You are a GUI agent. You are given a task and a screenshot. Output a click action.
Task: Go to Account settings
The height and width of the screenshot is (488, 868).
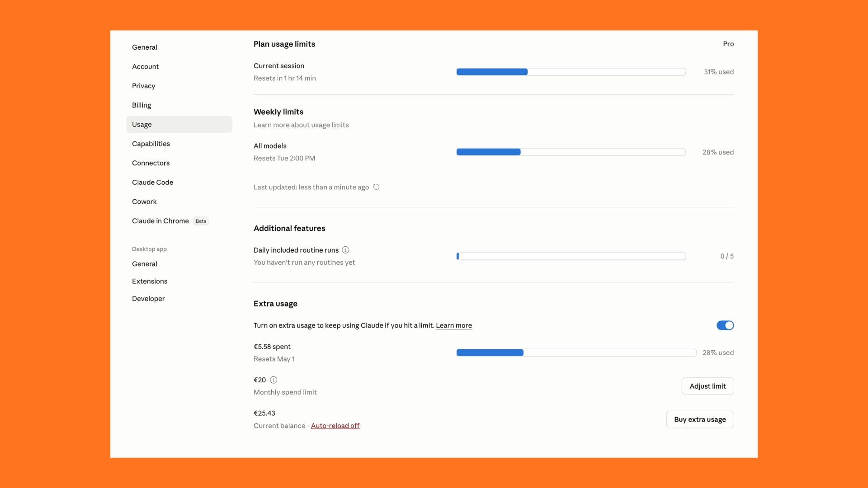click(146, 66)
